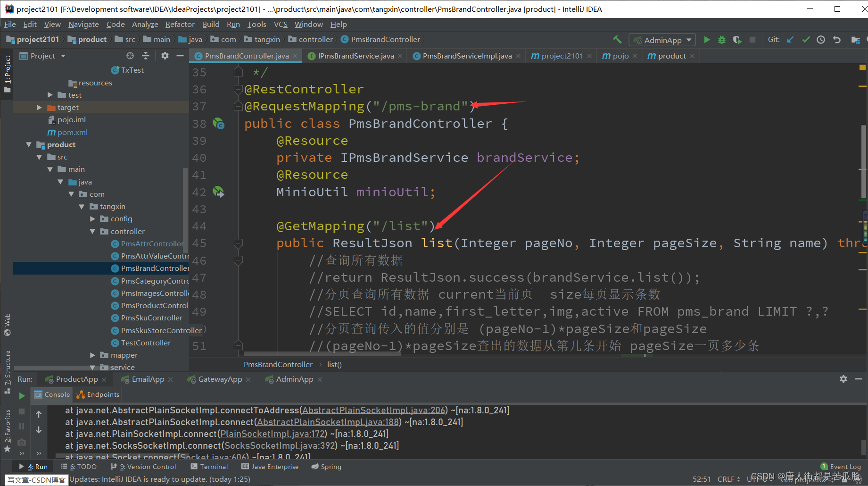Open the Terminal tool window
Screen dimensions: 868x486
coord(209,467)
